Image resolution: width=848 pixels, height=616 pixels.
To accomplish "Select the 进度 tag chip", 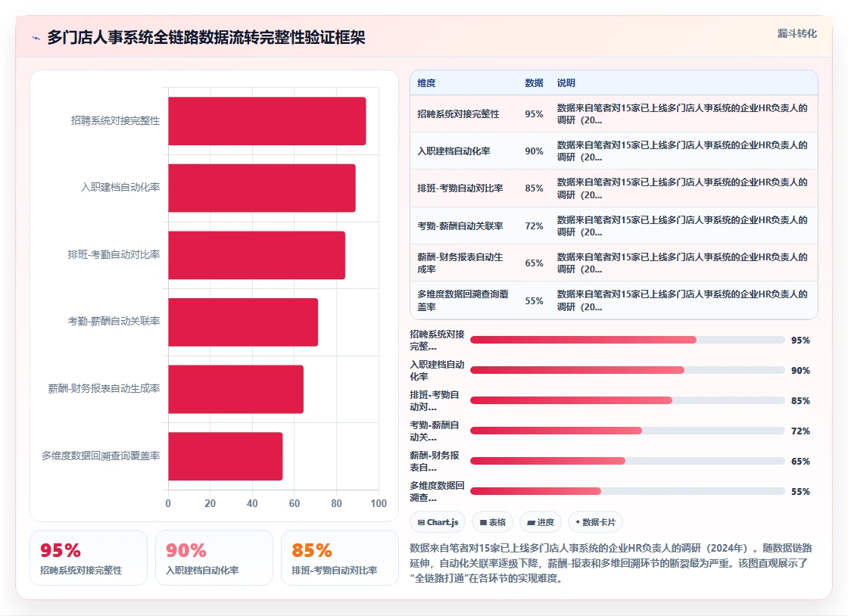I will click(x=541, y=522).
